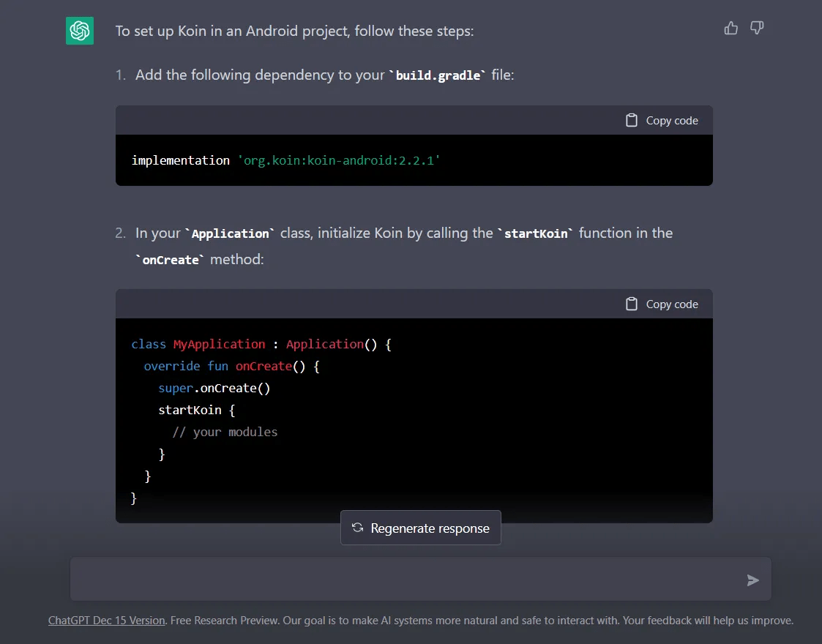Viewport: 822px width, 644px height.
Task: Click the Regenerate response button
Action: [421, 528]
